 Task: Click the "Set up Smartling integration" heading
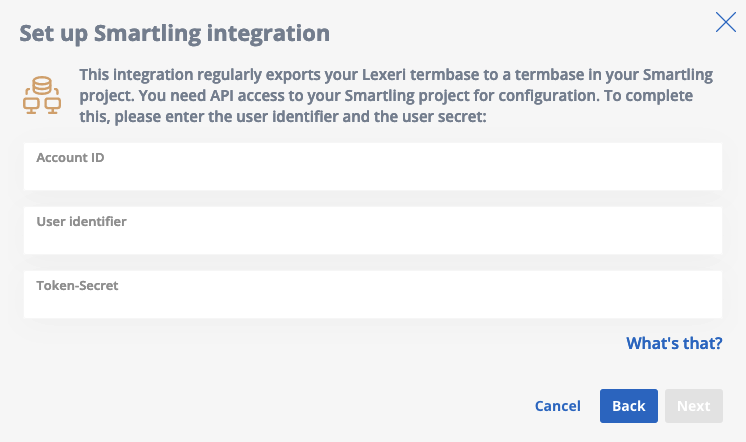tap(175, 34)
